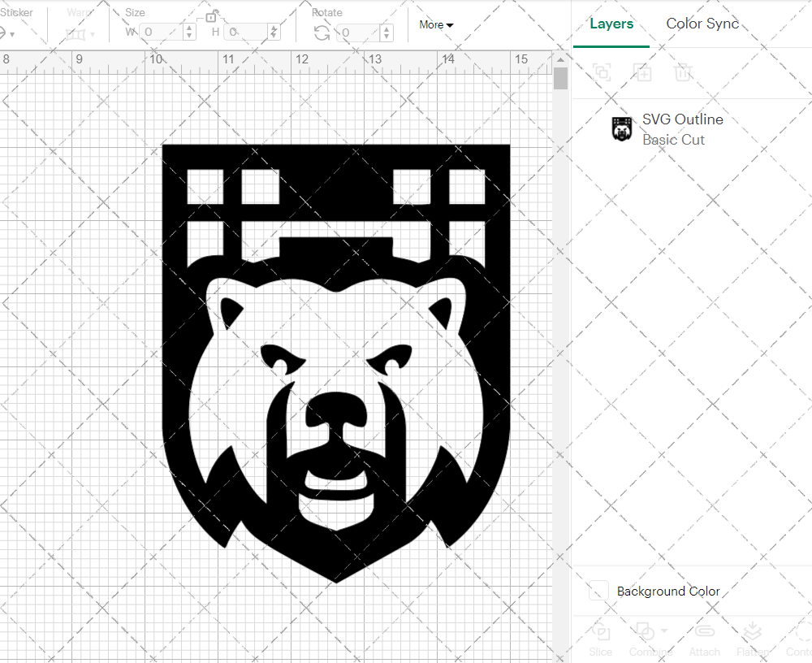Delete layer using the trash icon

[x=683, y=72]
